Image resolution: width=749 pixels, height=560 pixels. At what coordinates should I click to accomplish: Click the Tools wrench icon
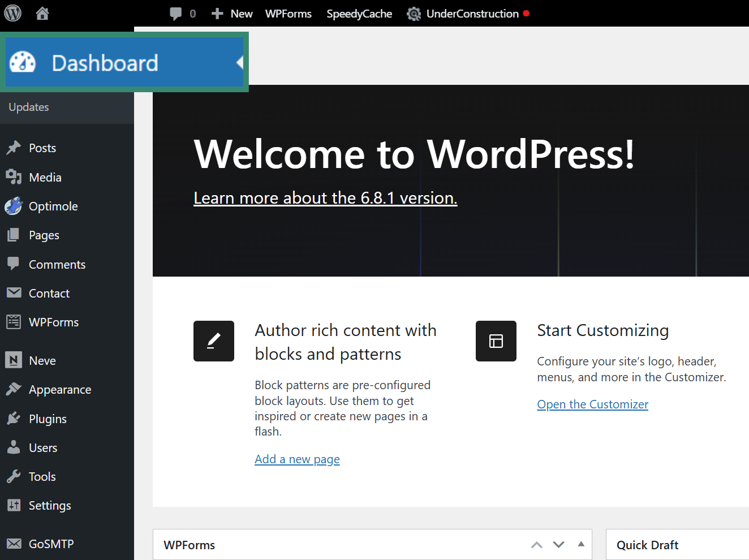click(x=14, y=476)
